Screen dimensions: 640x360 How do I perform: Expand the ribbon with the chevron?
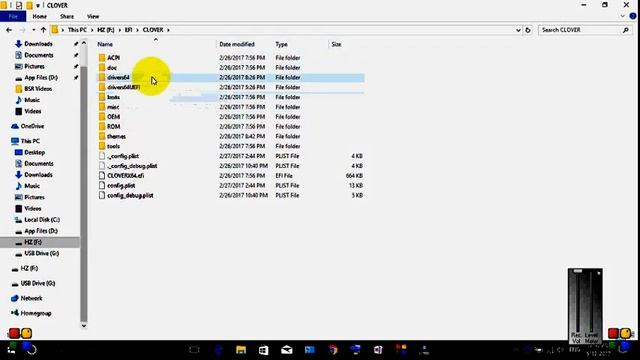pos(622,16)
